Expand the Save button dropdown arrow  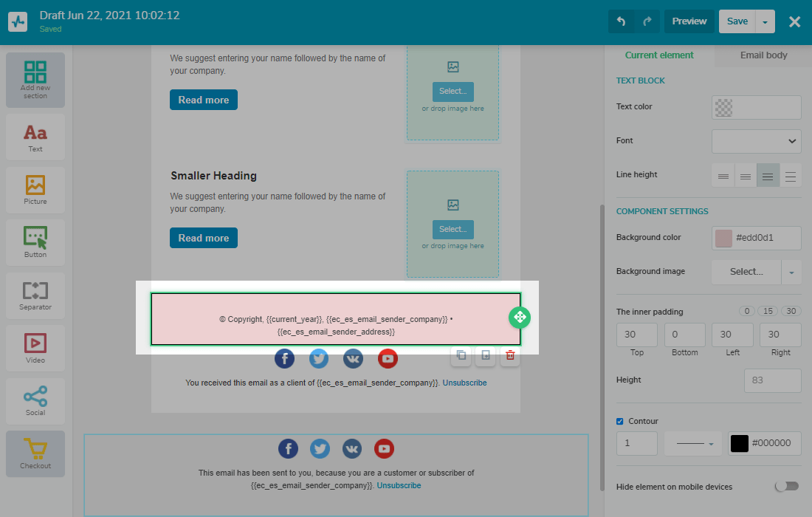click(x=765, y=22)
